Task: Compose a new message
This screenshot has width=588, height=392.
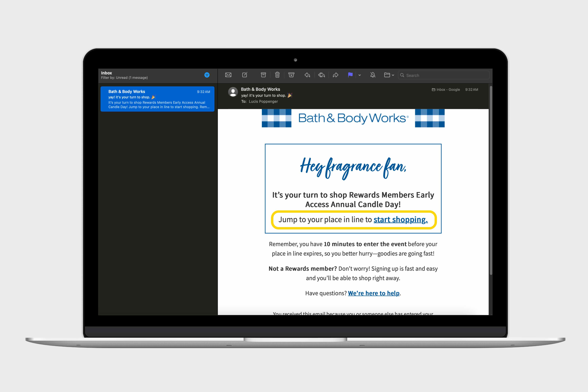Action: tap(245, 75)
